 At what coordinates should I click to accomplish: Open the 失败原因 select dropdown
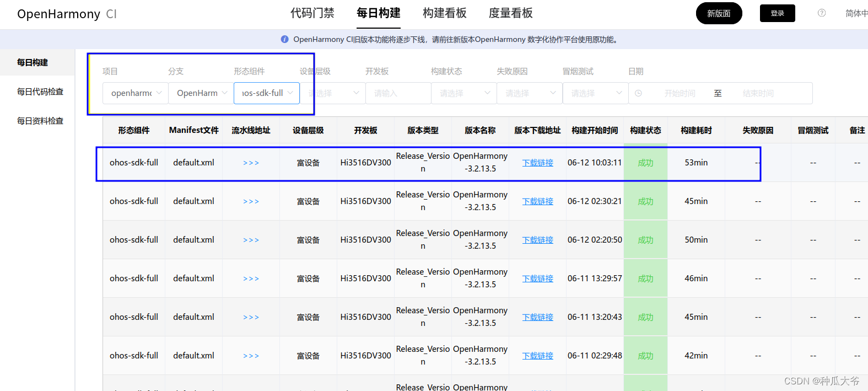tap(530, 93)
